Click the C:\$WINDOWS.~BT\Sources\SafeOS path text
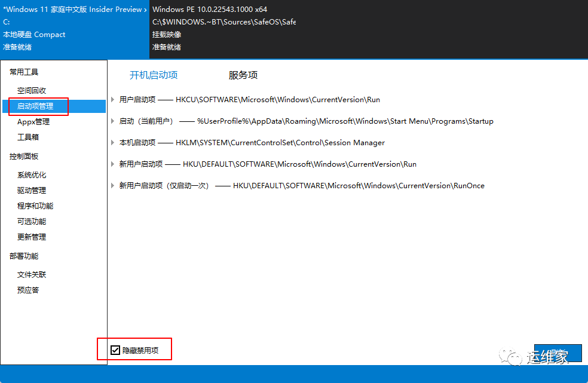 coord(224,22)
